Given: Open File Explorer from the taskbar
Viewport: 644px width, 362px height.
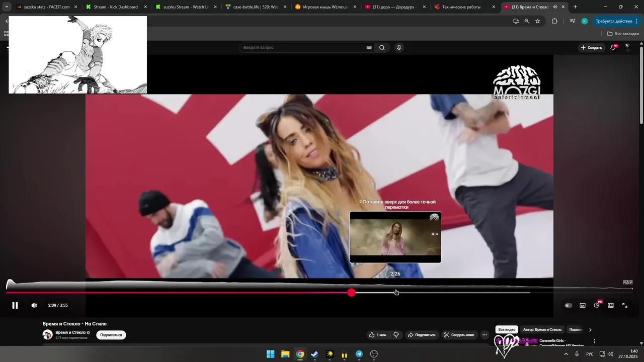Looking at the screenshot, I should [x=285, y=354].
